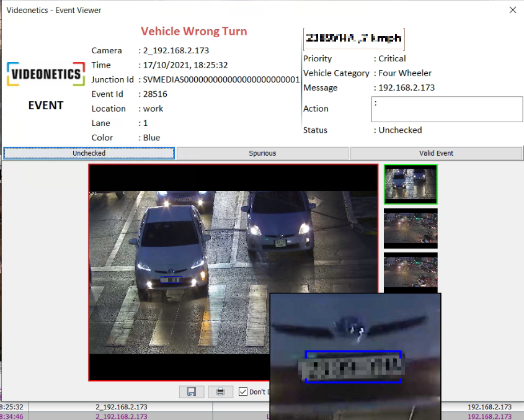Select the purple 8:34:46 row in the list
Viewport: 524px width, 420px height.
pyautogui.click(x=124, y=416)
